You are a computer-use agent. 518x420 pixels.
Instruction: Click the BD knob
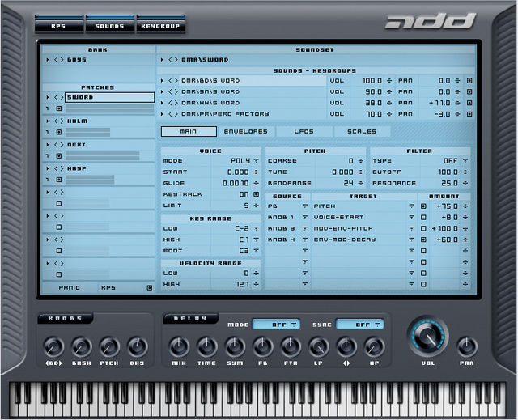point(53,347)
